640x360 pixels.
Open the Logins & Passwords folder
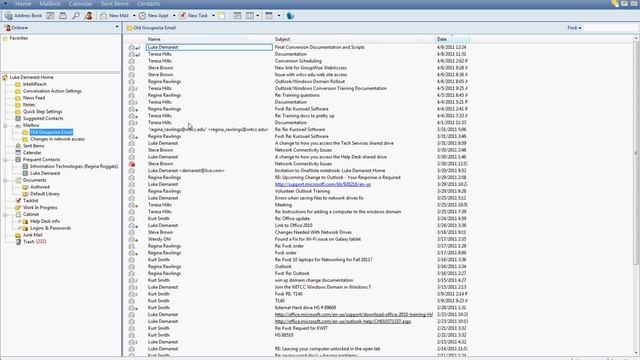tap(50, 228)
